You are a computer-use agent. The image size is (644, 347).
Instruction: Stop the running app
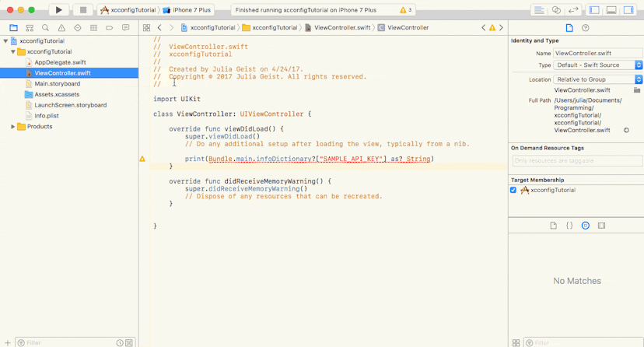(83, 10)
